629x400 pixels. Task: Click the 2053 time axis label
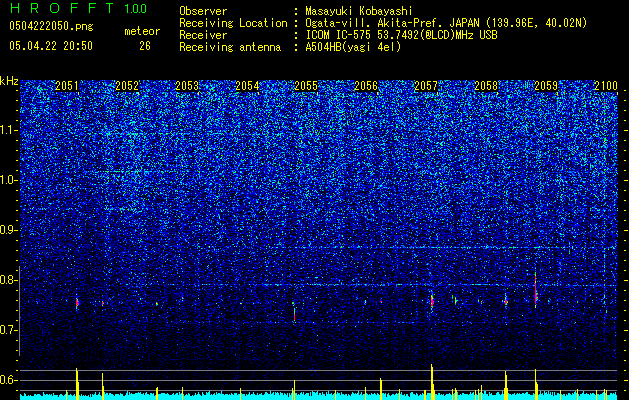(187, 86)
